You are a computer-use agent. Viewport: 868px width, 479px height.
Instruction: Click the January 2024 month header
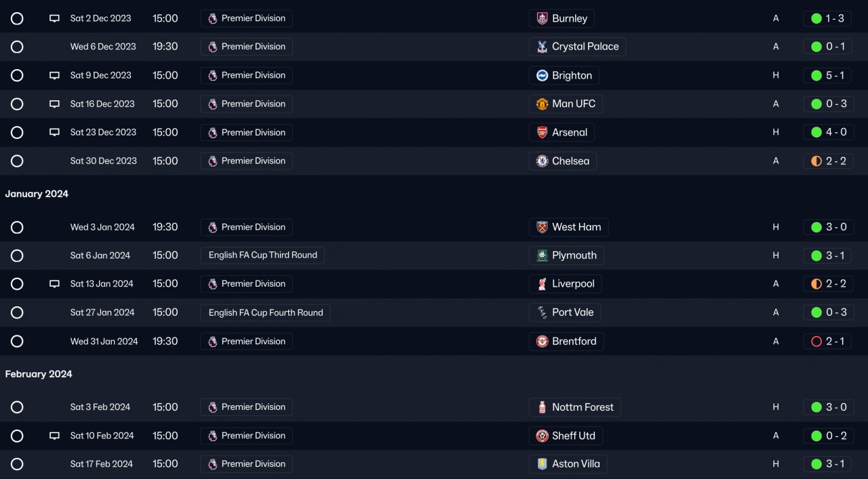37,194
